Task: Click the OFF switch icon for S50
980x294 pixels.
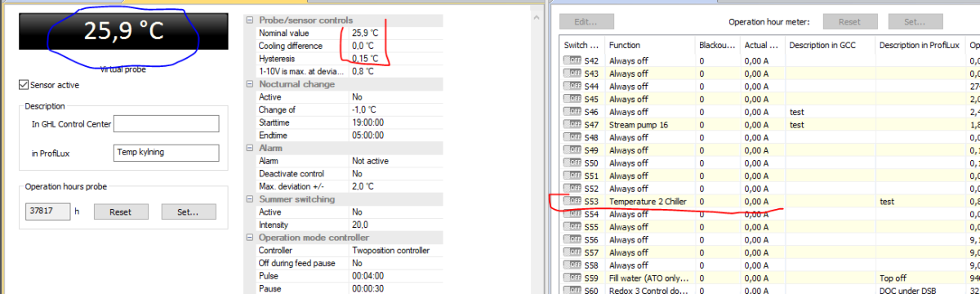Action: pos(572,163)
